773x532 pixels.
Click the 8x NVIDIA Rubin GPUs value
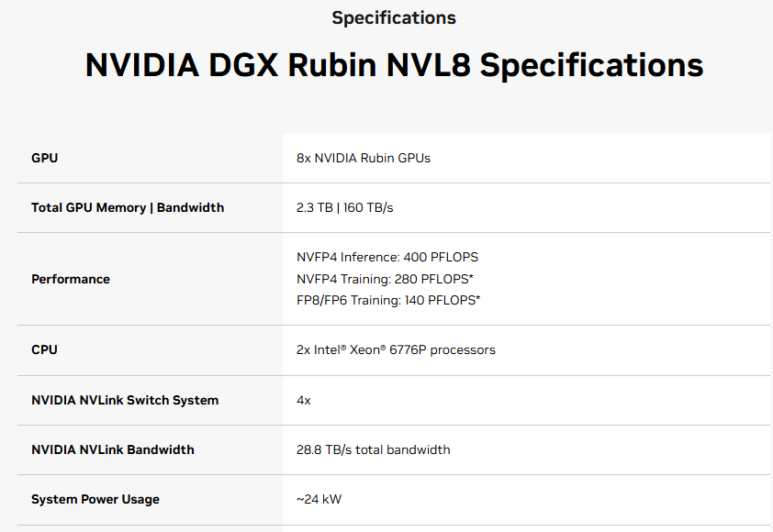(x=363, y=158)
